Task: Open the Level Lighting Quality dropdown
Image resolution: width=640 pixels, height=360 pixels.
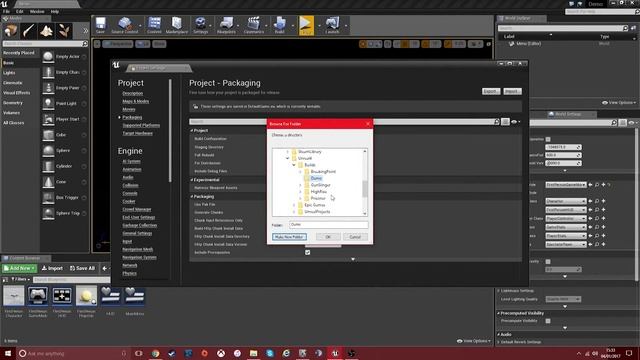Action: tap(563, 299)
